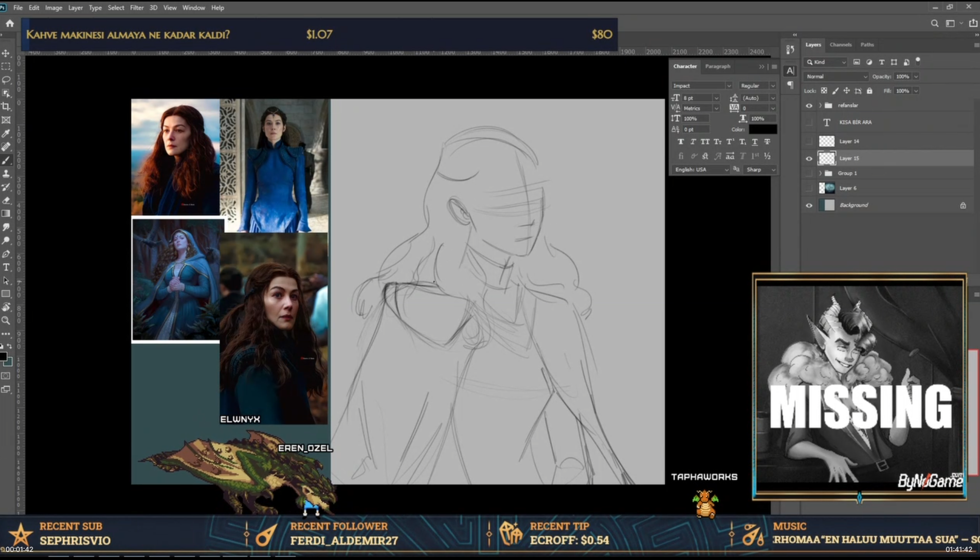Open the (Auto) leading dropdown
Viewport: 980px width, 560px height.
(x=772, y=98)
